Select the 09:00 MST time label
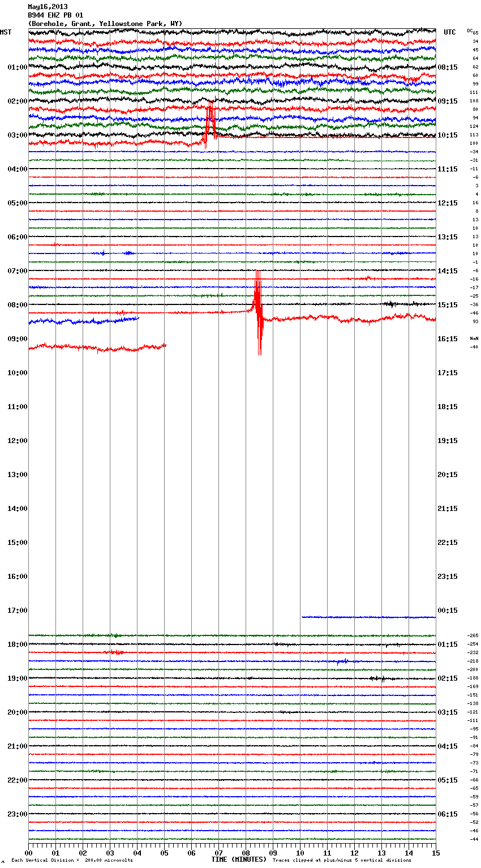 click(17, 339)
